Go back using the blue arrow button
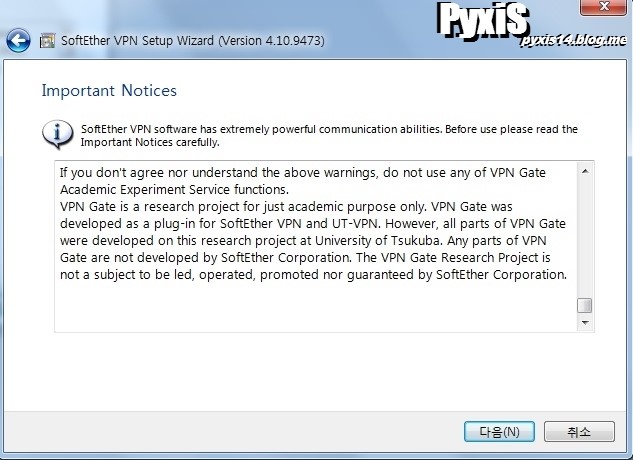633x460 pixels. (x=18, y=40)
